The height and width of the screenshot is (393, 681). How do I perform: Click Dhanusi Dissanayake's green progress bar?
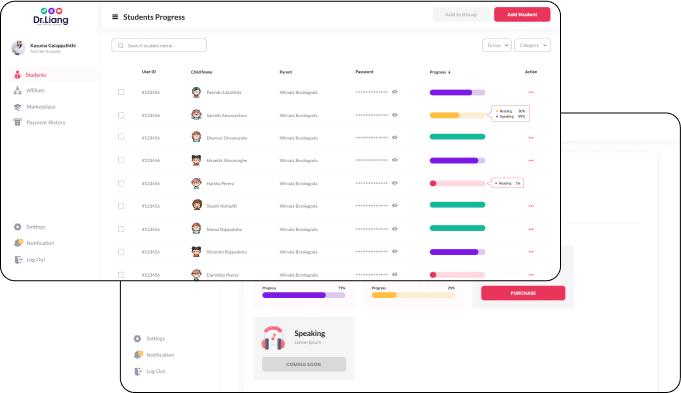(x=457, y=137)
